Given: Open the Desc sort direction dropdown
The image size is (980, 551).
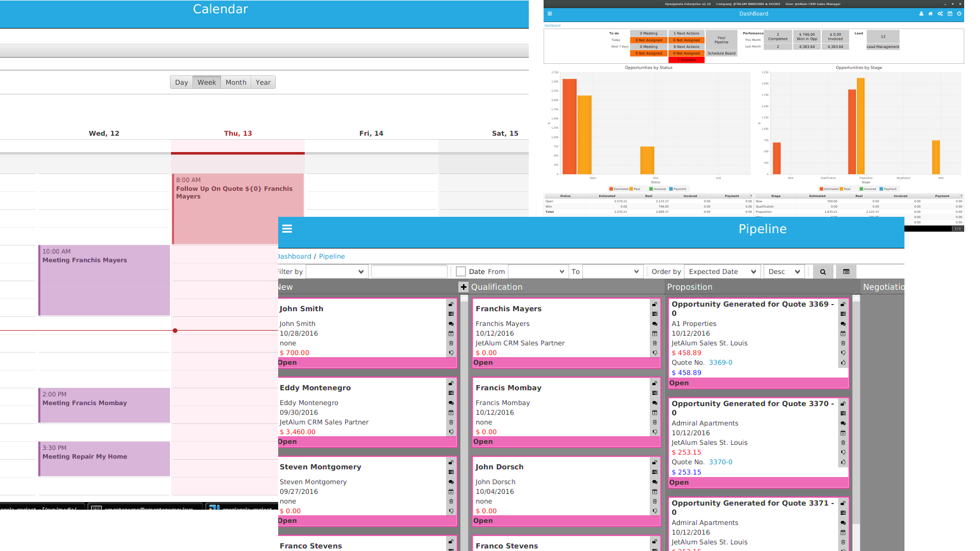Looking at the screenshot, I should tap(784, 272).
